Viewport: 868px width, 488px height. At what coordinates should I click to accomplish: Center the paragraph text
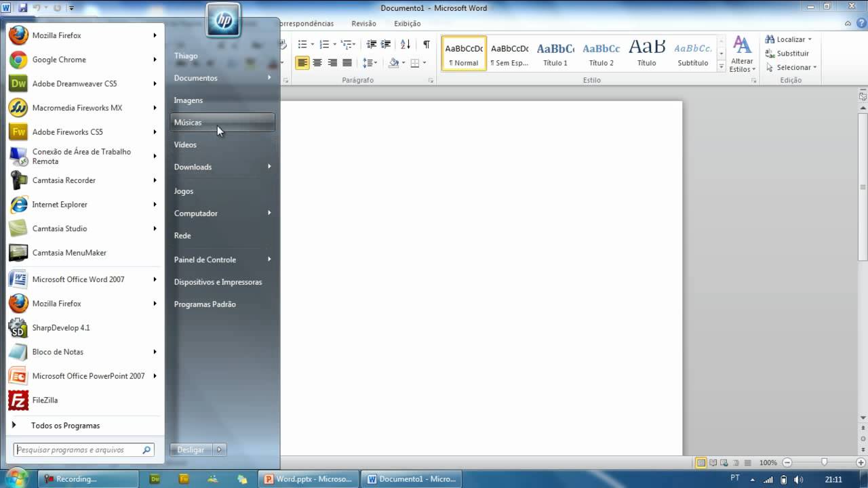pyautogui.click(x=317, y=63)
